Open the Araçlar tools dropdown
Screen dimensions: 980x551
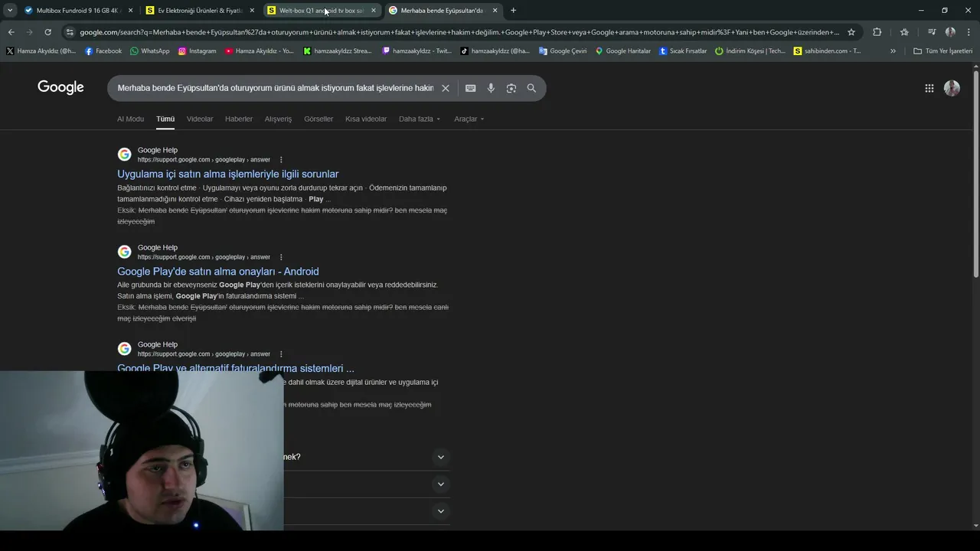(469, 119)
